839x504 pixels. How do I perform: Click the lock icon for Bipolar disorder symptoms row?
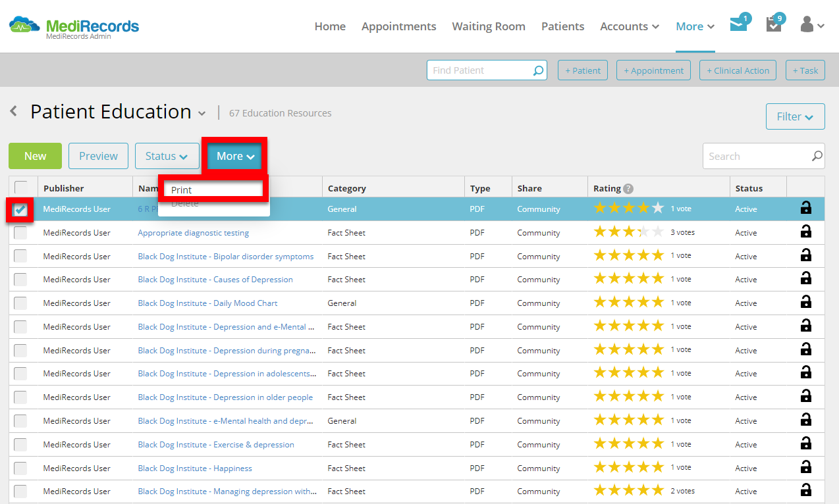tap(805, 255)
